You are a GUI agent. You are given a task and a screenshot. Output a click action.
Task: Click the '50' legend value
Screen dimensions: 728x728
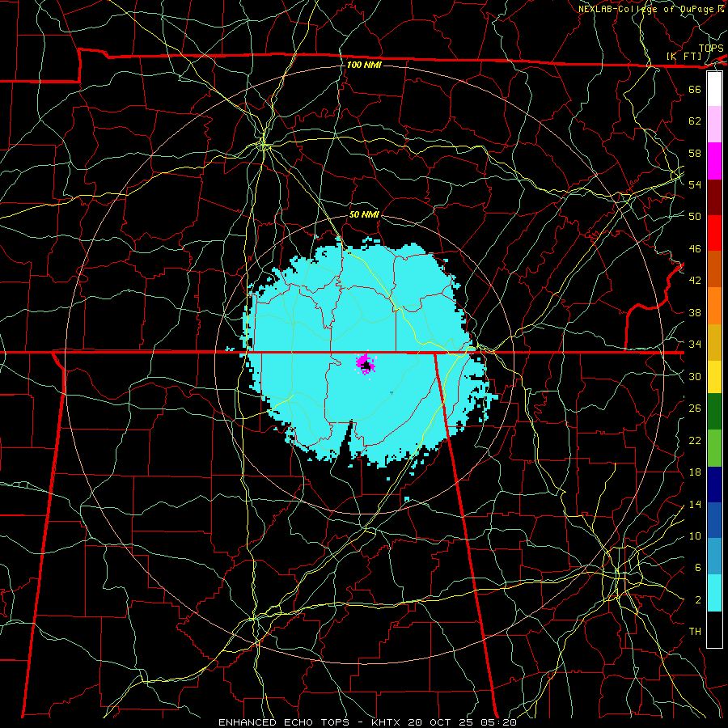click(x=695, y=216)
